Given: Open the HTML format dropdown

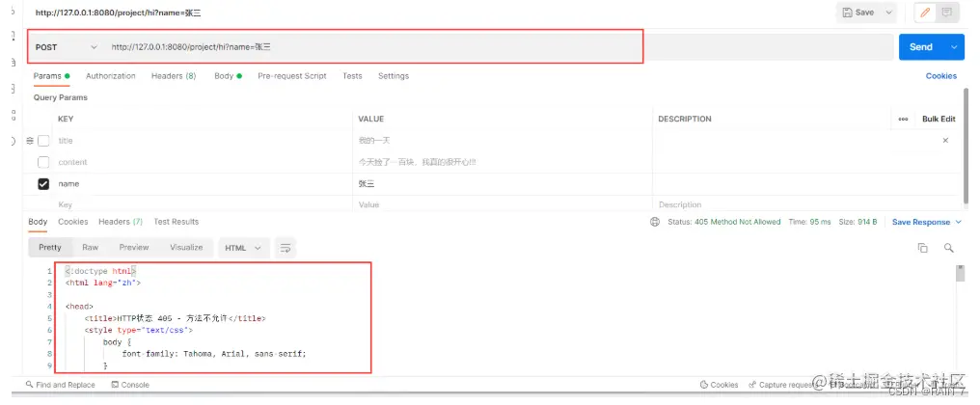Looking at the screenshot, I should point(244,248).
